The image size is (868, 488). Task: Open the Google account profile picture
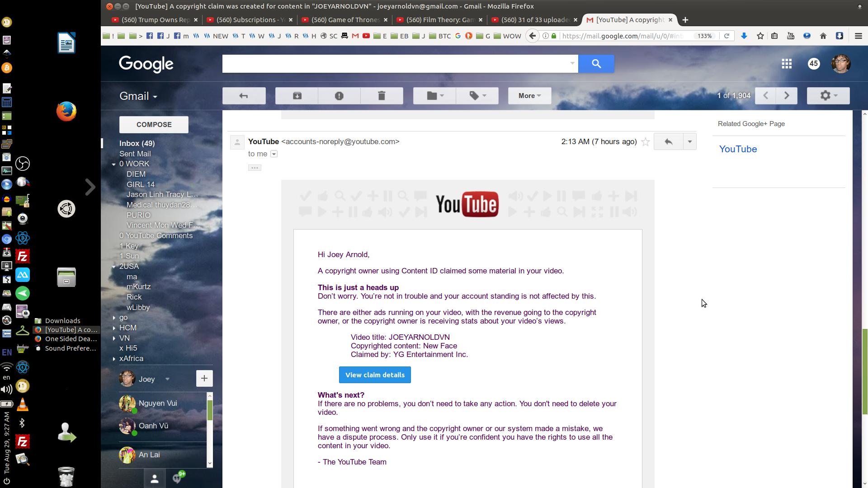click(x=841, y=64)
